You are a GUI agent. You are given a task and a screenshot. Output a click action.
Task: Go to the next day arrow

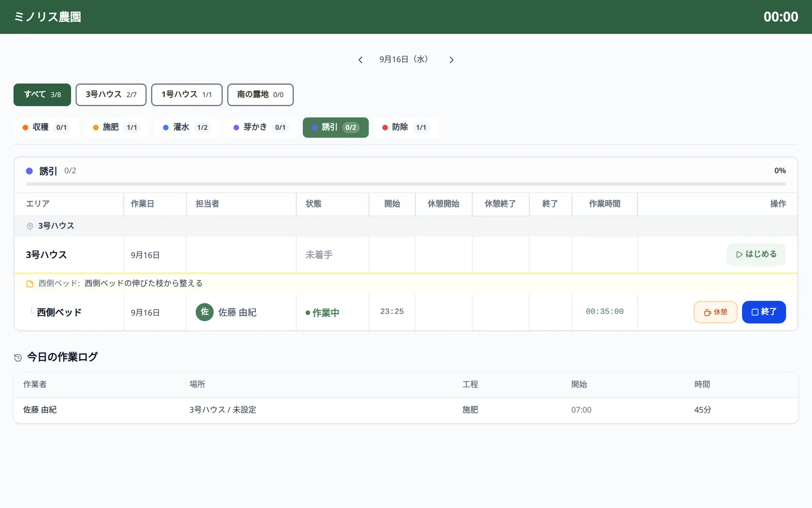tap(451, 60)
